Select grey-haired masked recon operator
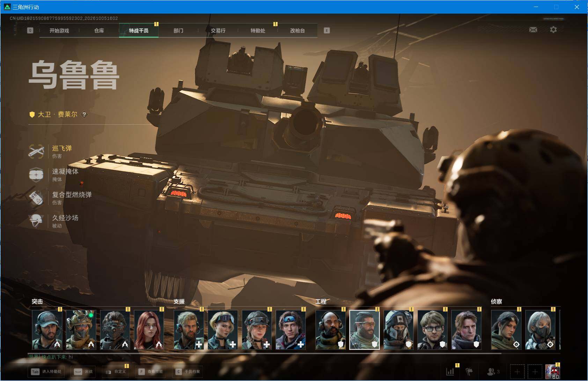Image resolution: width=588 pixels, height=381 pixels. [x=540, y=330]
